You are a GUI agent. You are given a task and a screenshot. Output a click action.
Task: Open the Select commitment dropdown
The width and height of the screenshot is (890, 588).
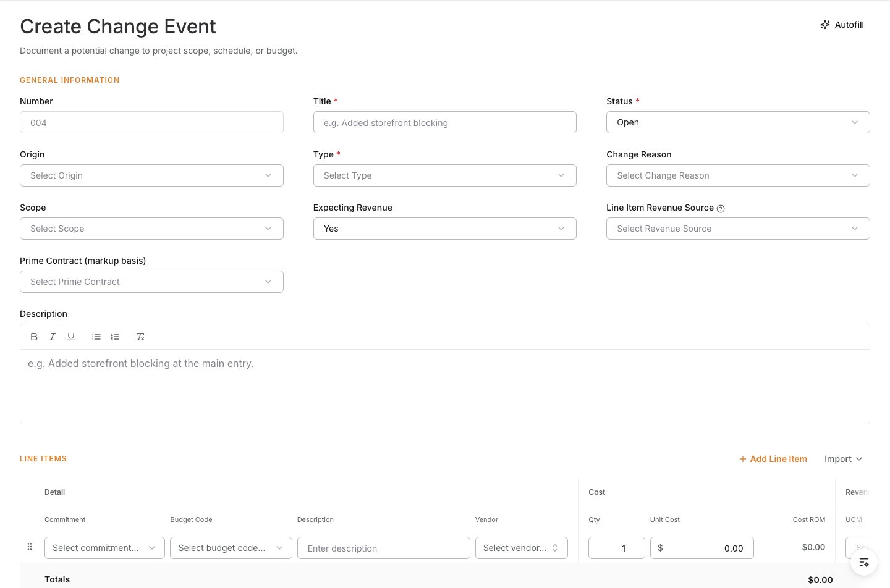(104, 548)
